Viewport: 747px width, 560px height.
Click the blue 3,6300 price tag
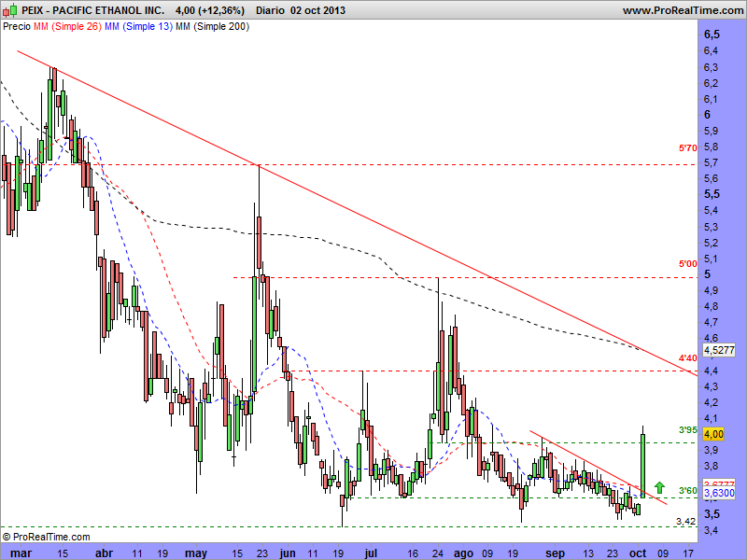(x=719, y=493)
